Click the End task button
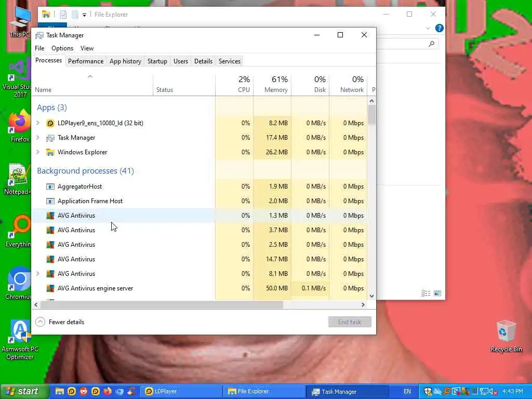The width and height of the screenshot is (532, 399). 350,322
